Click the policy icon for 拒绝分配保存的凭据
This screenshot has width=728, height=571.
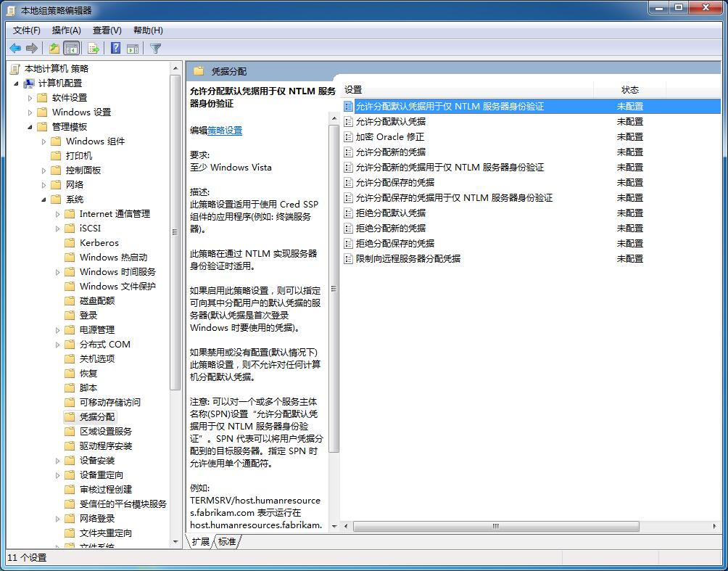[x=348, y=244]
